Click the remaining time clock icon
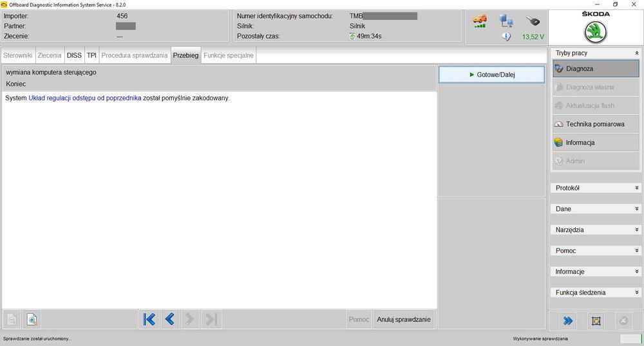 pos(352,36)
